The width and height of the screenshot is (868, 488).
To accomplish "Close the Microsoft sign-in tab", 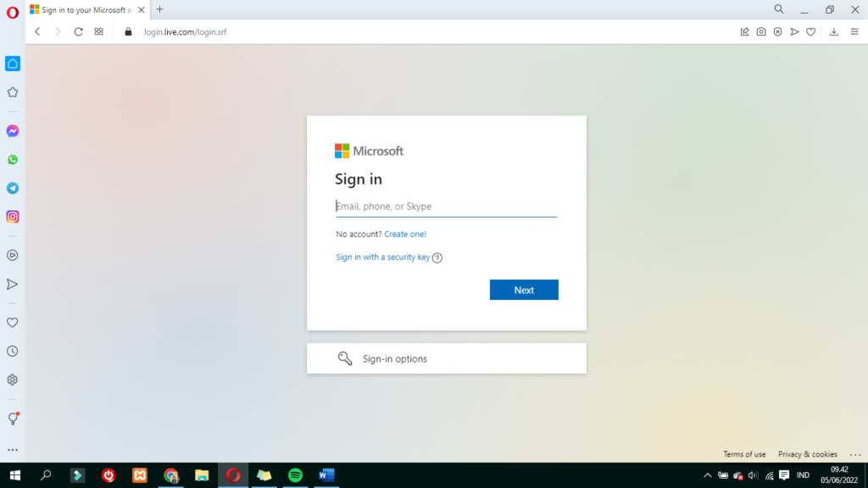I will coord(142,10).
